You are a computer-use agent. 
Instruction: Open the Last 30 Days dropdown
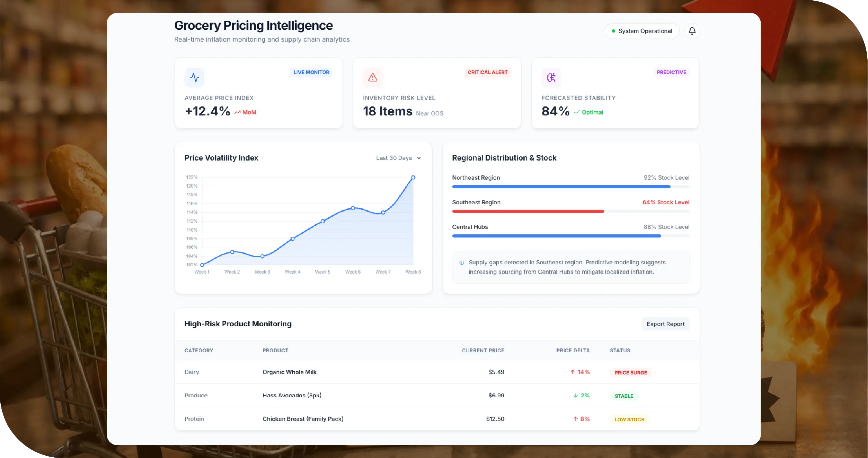pyautogui.click(x=398, y=158)
